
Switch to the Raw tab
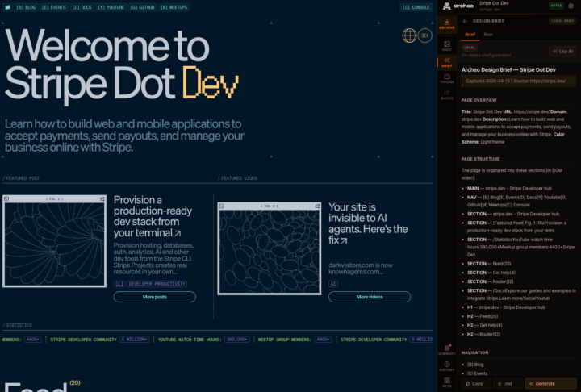pyautogui.click(x=488, y=35)
